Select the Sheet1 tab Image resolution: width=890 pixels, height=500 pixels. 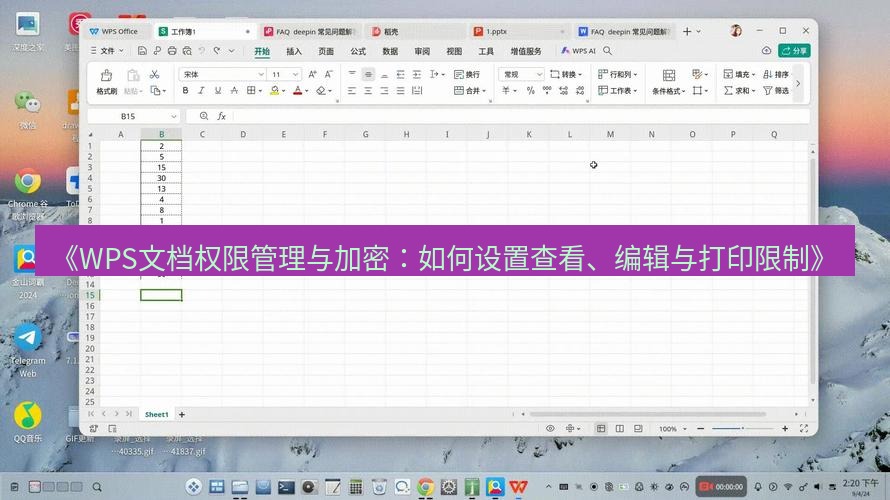[156, 414]
